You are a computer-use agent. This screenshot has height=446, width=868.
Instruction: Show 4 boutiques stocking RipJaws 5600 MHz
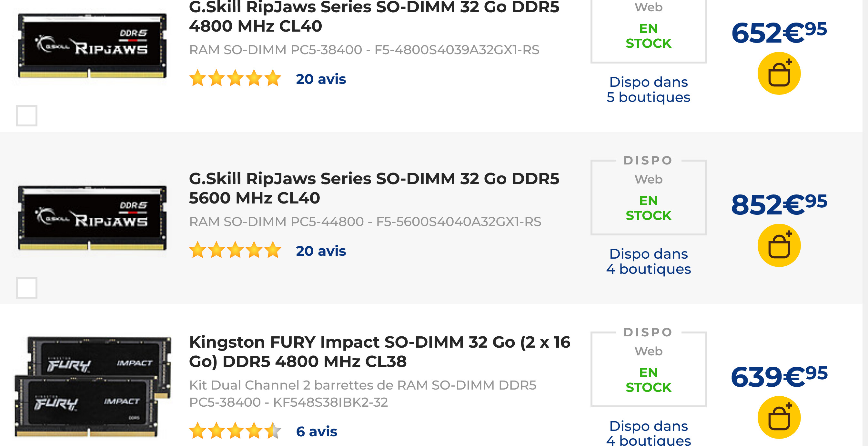648,262
